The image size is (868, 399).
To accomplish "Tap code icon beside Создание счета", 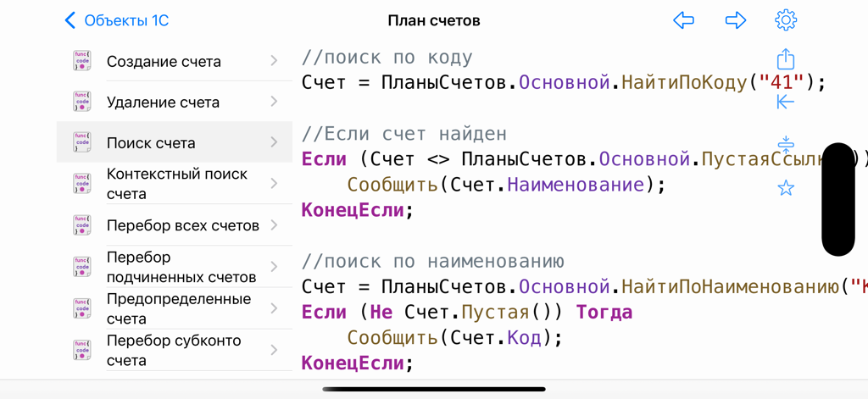I will click(82, 61).
